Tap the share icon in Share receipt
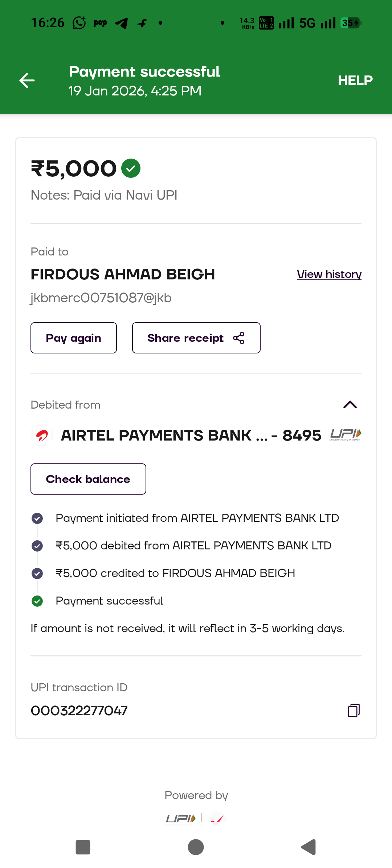 pos(238,338)
